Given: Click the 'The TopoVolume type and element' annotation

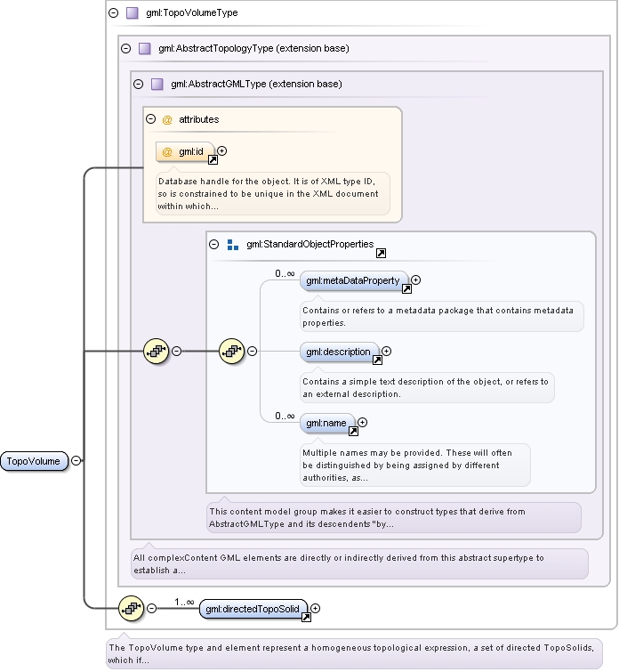Looking at the screenshot, I should [354, 653].
